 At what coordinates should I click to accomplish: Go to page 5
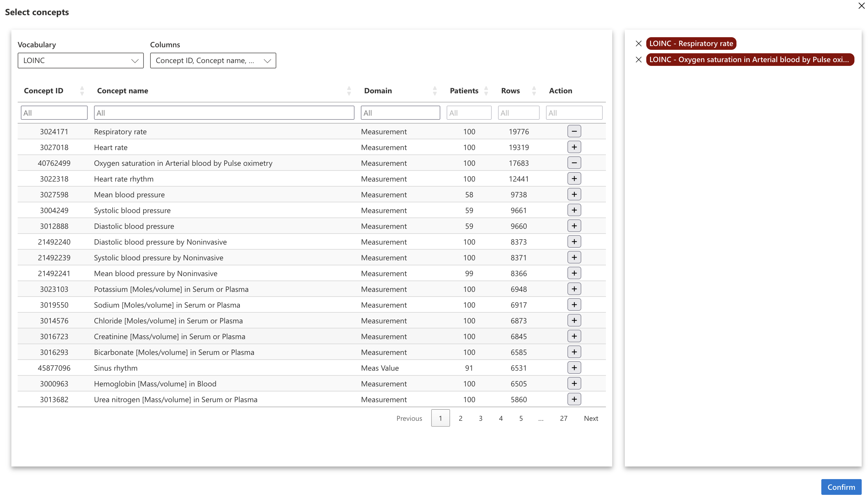click(521, 418)
